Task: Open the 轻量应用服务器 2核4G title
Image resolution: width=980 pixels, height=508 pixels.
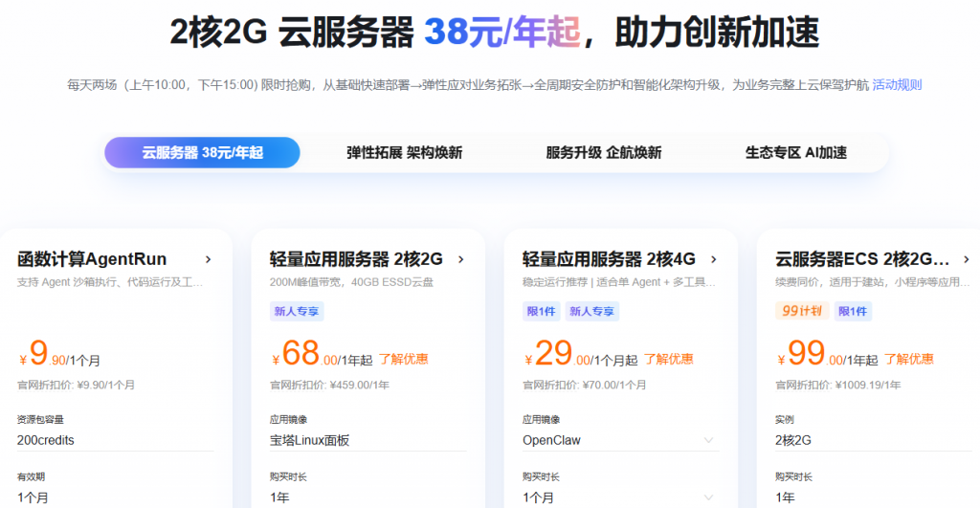Action: pos(609,258)
